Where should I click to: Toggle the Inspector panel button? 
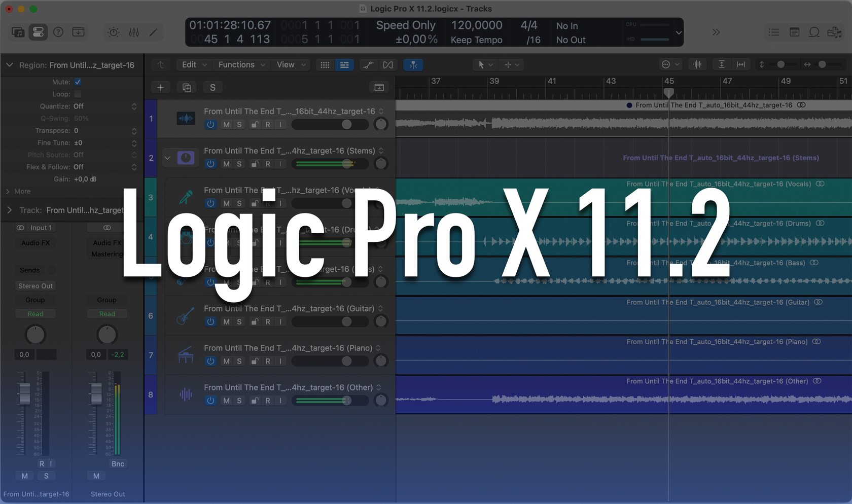click(38, 32)
